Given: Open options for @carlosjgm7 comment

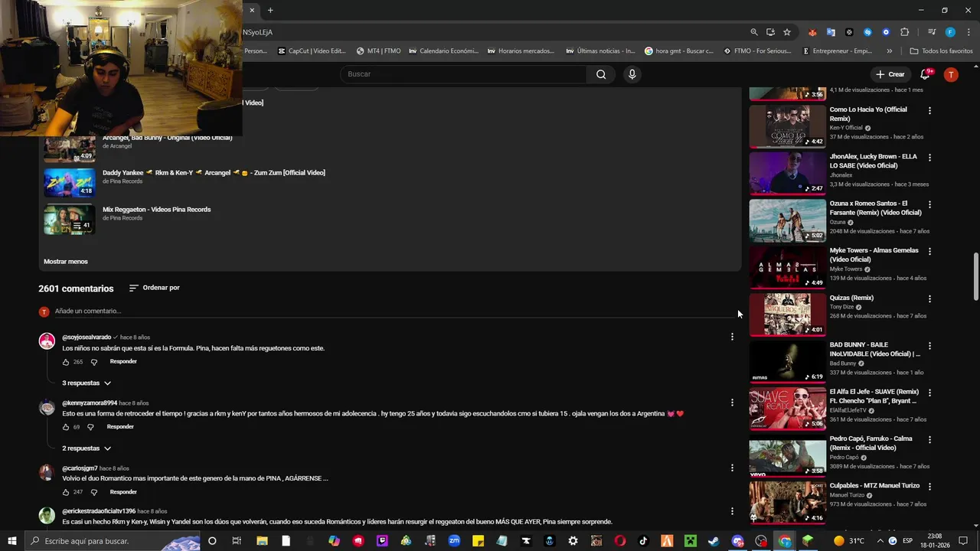Looking at the screenshot, I should pos(732,468).
